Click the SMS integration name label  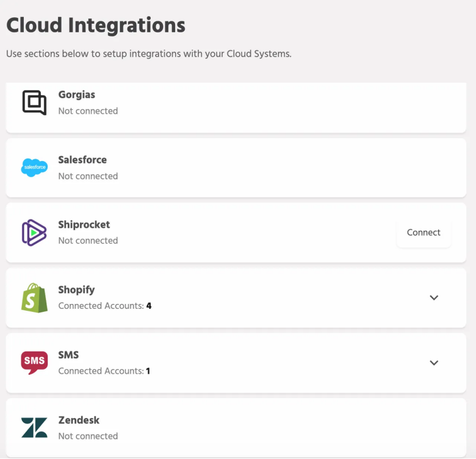point(68,355)
